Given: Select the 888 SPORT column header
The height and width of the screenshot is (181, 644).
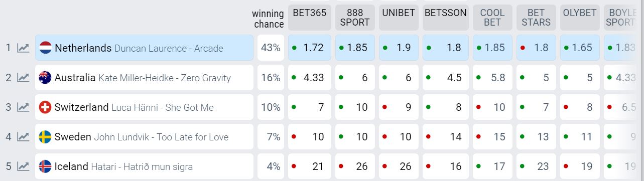Looking at the screenshot, I should (355, 18).
